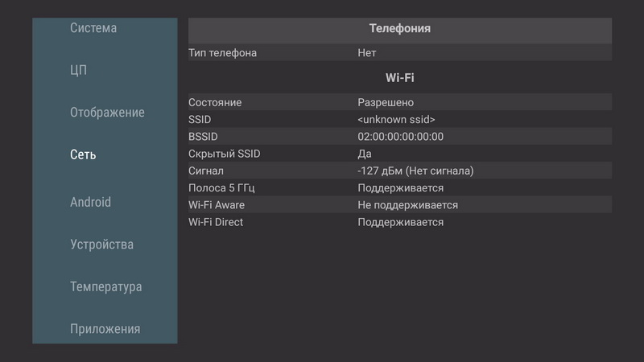644x362 pixels.
Task: Select Приложения in the sidebar
Action: point(105,329)
